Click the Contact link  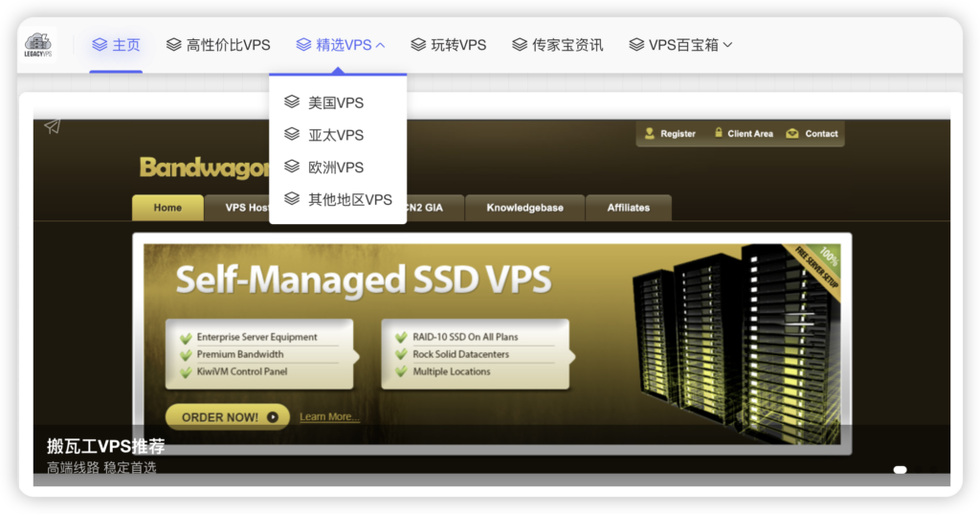[x=821, y=134]
